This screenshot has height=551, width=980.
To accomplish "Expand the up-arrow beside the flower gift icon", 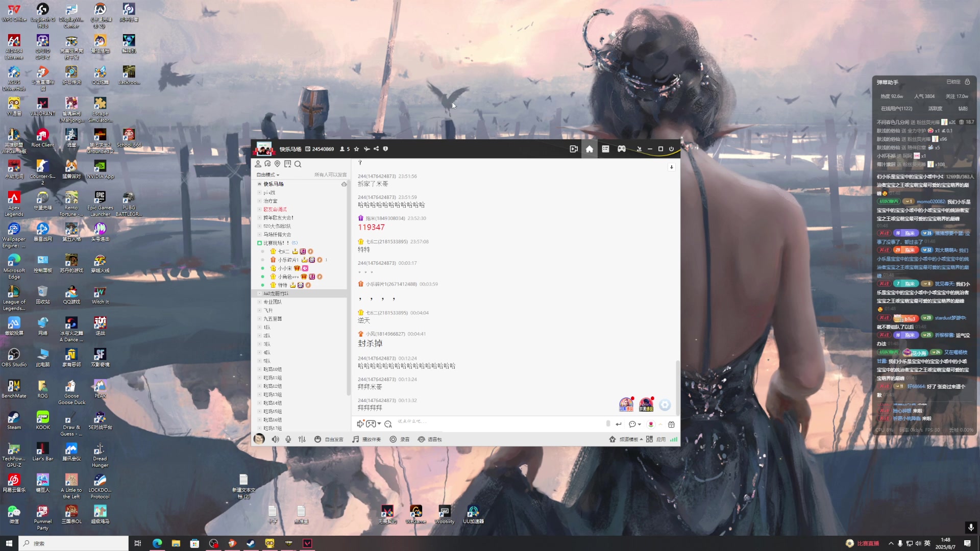I will pos(660,424).
